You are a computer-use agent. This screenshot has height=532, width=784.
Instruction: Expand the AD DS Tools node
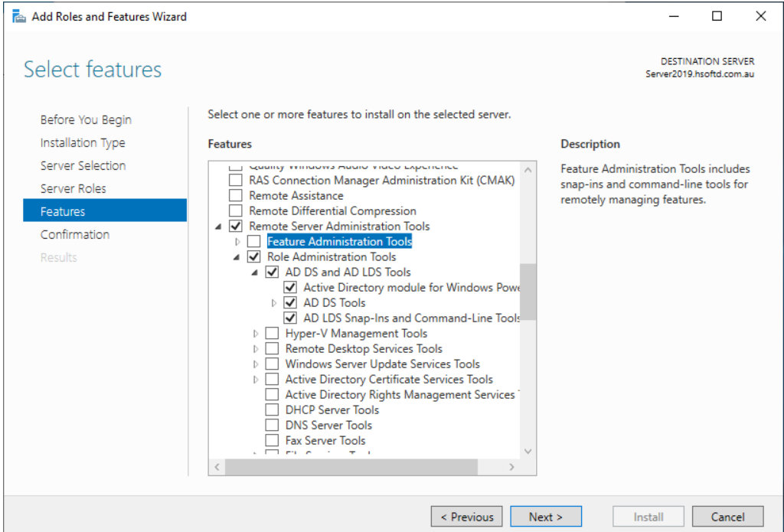(274, 303)
